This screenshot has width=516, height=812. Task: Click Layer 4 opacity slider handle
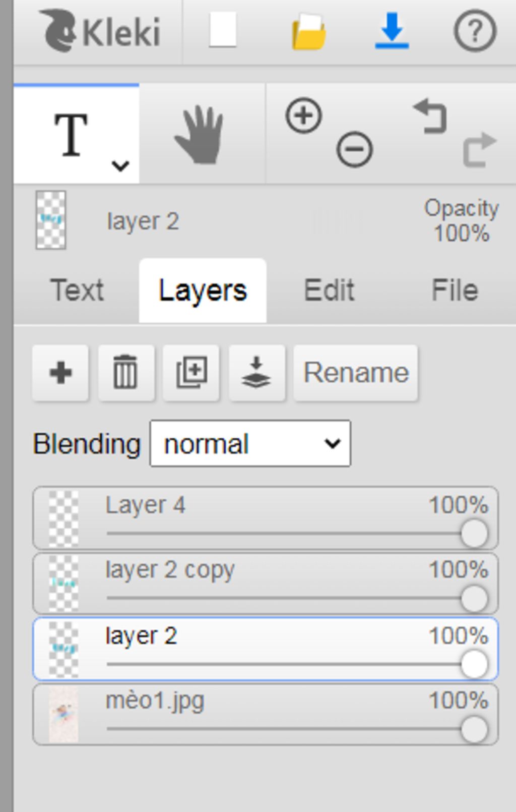[474, 534]
